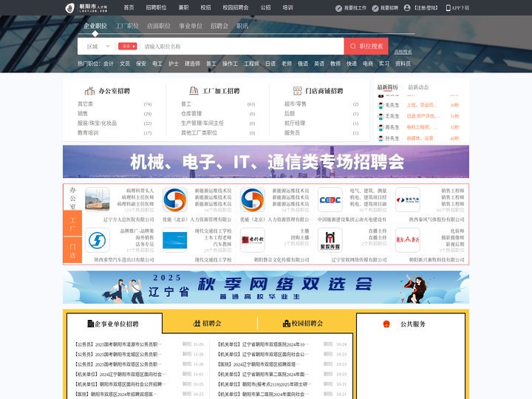Open the 服装/珠宝/化妆品 category
532x399 pixels.
[x=97, y=123]
